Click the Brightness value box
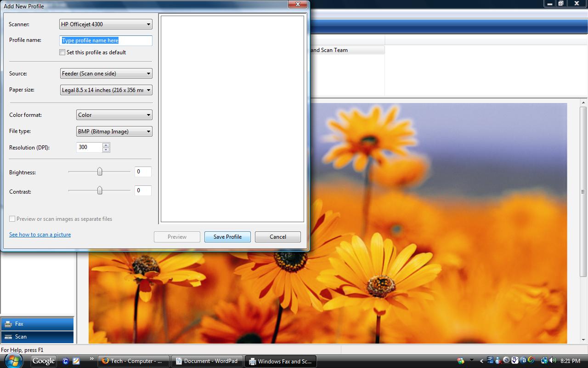Viewport: 588px width, 368px height. tap(143, 172)
